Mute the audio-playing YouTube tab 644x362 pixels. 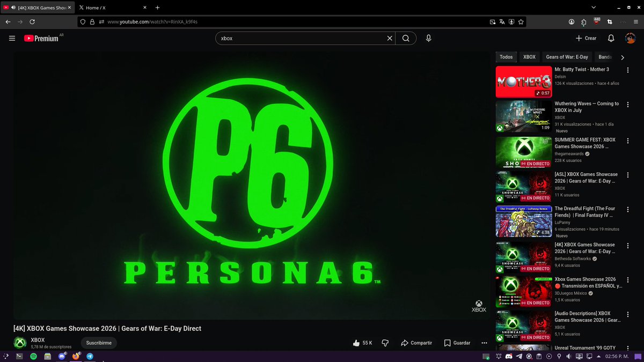click(13, 8)
